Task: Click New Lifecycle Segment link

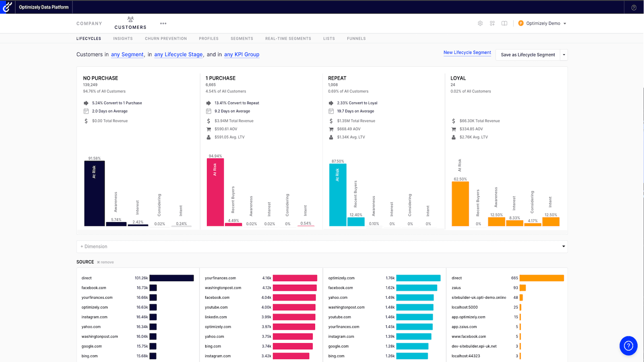Action: (x=467, y=52)
